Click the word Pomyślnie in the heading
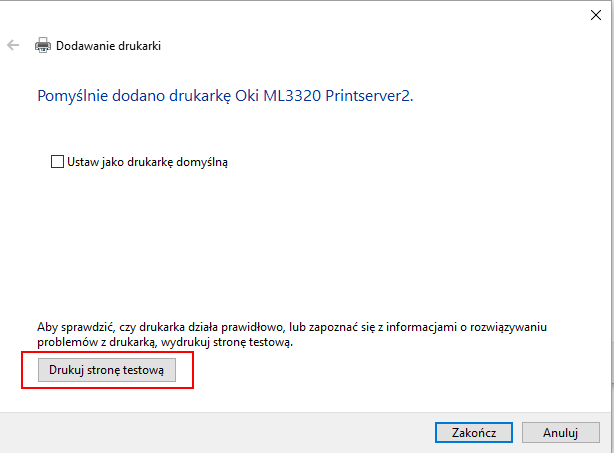 pos(72,96)
